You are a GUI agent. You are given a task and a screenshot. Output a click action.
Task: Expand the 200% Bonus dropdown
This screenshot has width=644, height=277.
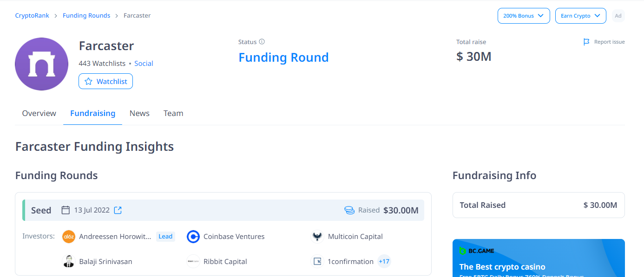pyautogui.click(x=524, y=16)
